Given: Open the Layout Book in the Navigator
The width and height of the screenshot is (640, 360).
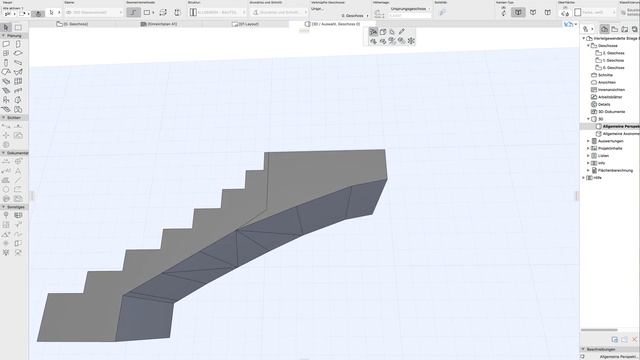Looking at the screenshot, I should click(624, 29).
